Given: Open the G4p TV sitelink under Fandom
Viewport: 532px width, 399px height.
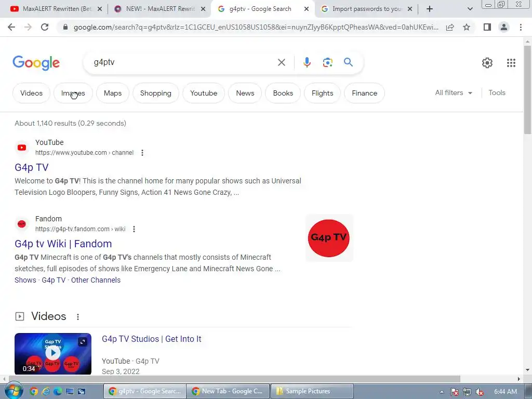Looking at the screenshot, I should [54, 280].
